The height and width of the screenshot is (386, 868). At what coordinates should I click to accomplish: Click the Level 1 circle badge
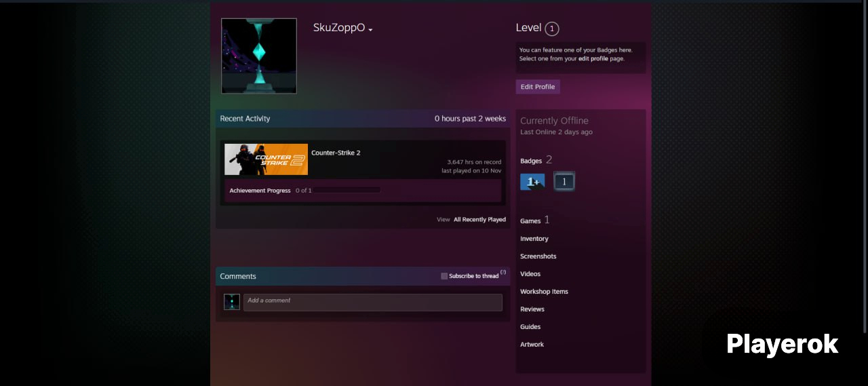(552, 28)
